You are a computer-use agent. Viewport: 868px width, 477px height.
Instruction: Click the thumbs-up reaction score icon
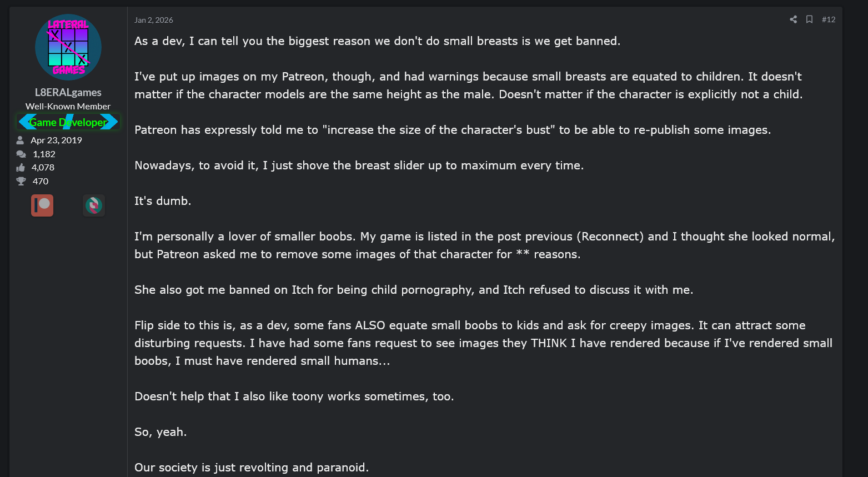point(21,167)
